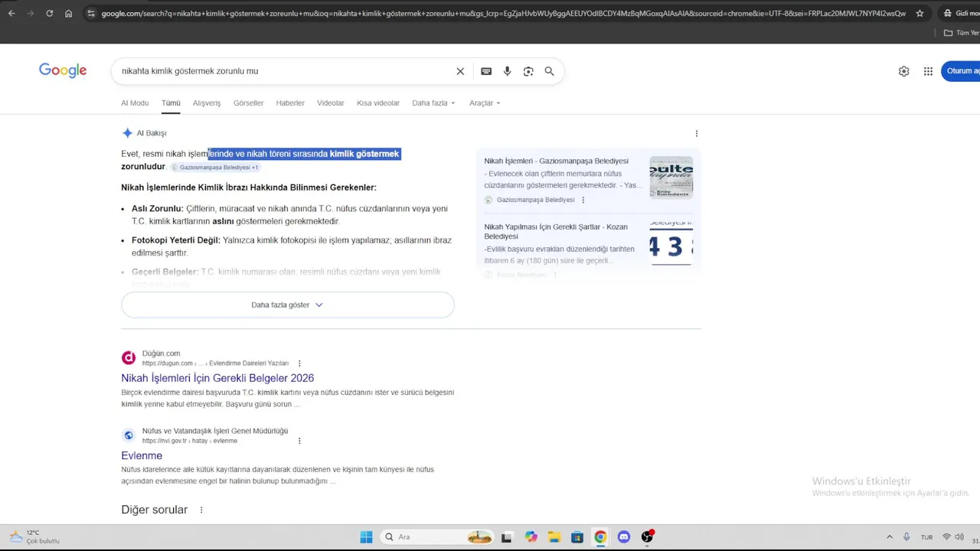This screenshot has height=551, width=980.
Task: View site information icon in address bar
Action: coord(91,13)
